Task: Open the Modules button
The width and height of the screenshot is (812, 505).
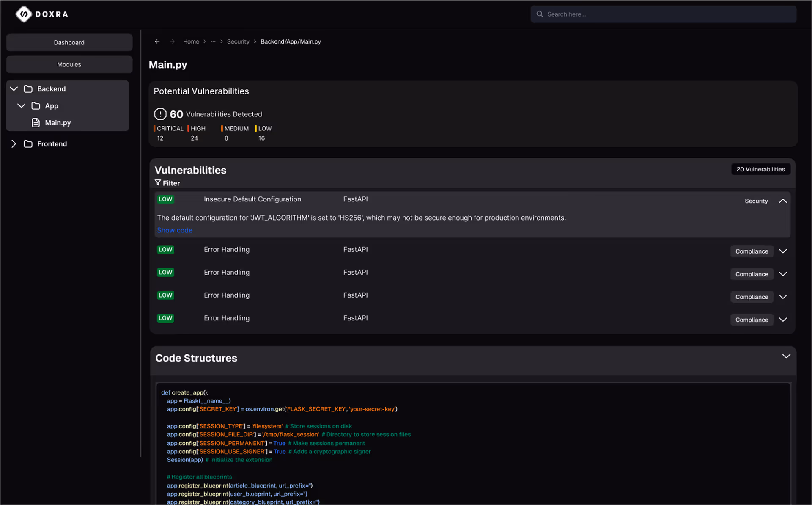Action: tap(69, 64)
